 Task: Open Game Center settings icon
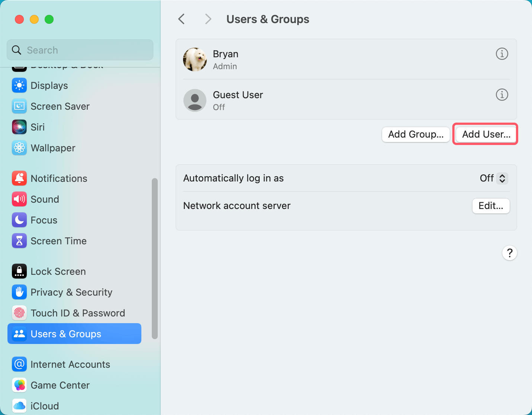[19, 385]
